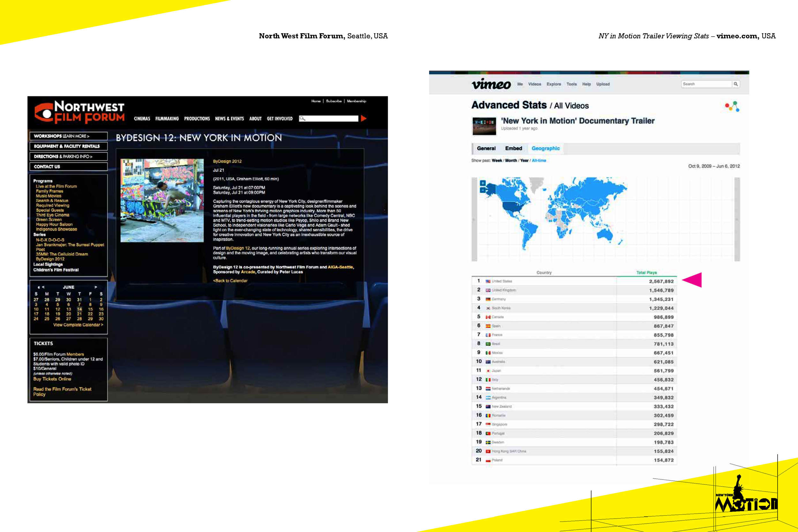This screenshot has height=532, width=798.
Task: Click the Vimeo search field
Action: pos(706,84)
